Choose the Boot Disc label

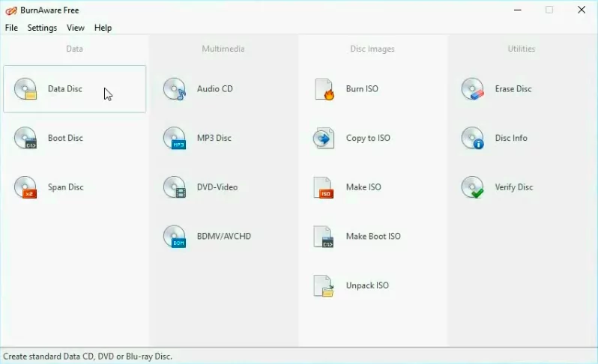(65, 138)
